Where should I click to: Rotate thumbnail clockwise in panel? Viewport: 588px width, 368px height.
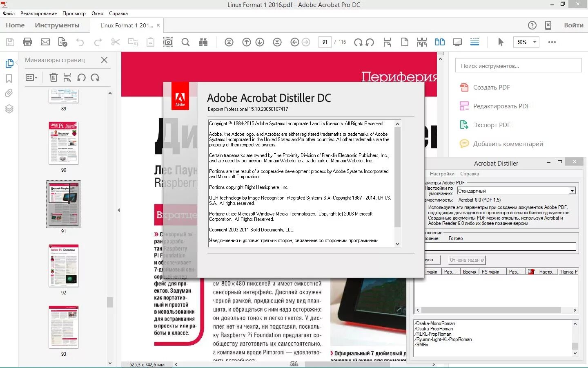95,77
